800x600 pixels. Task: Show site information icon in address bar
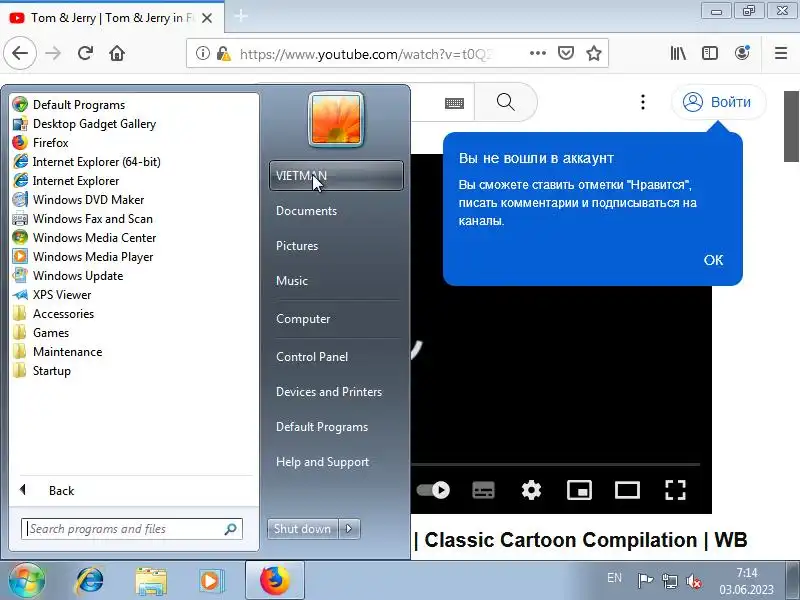[x=203, y=53]
